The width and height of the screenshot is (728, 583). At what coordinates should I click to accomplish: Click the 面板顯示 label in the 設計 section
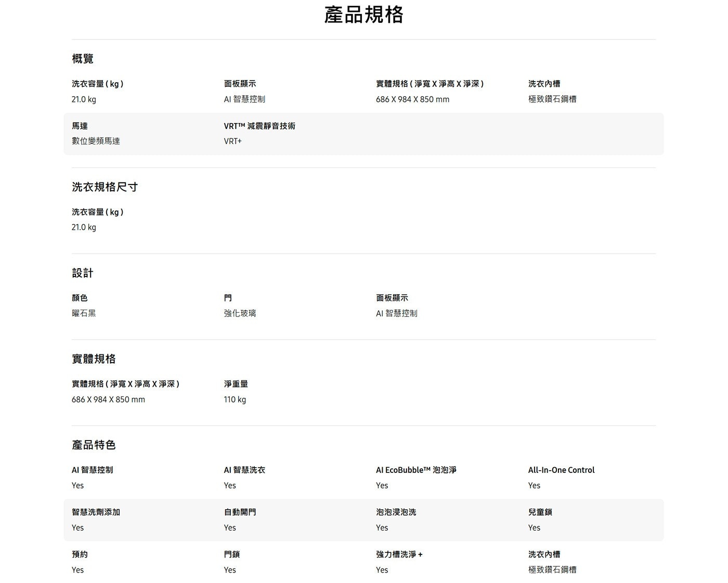(392, 298)
